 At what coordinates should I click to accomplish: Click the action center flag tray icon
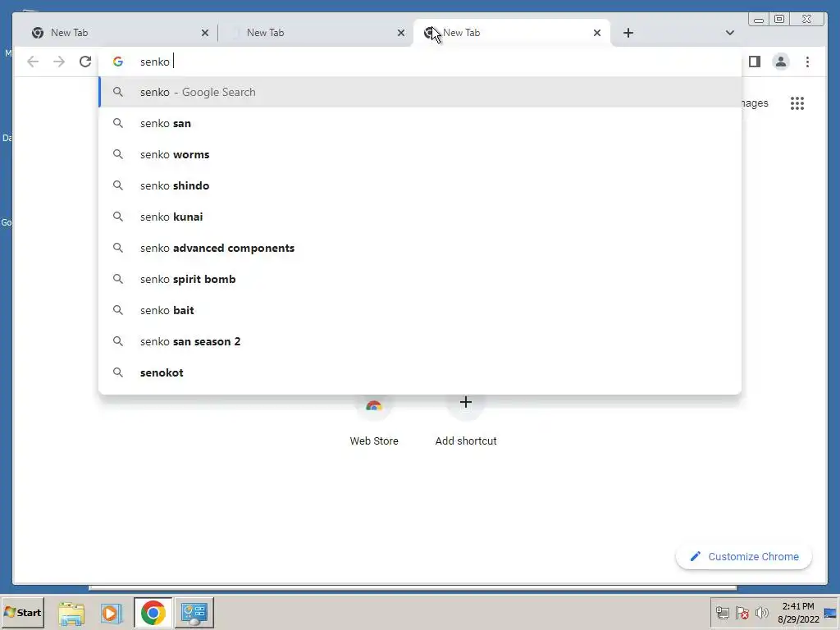[x=742, y=612]
